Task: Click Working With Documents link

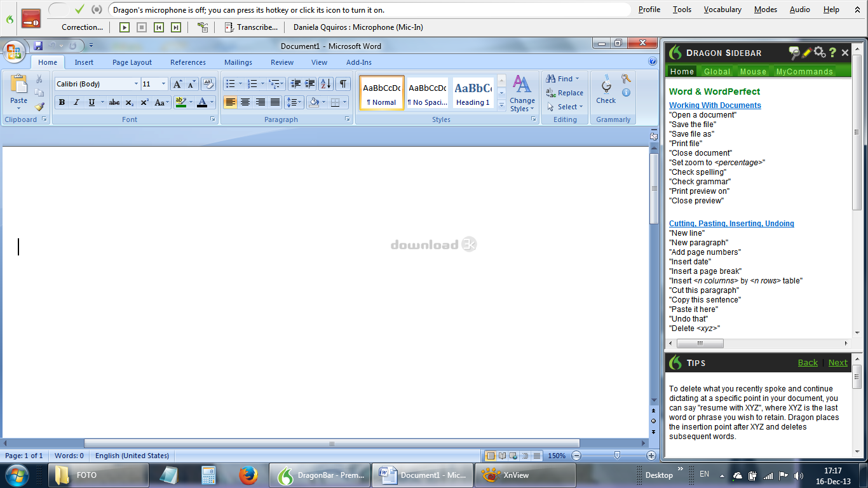Action: [715, 105]
